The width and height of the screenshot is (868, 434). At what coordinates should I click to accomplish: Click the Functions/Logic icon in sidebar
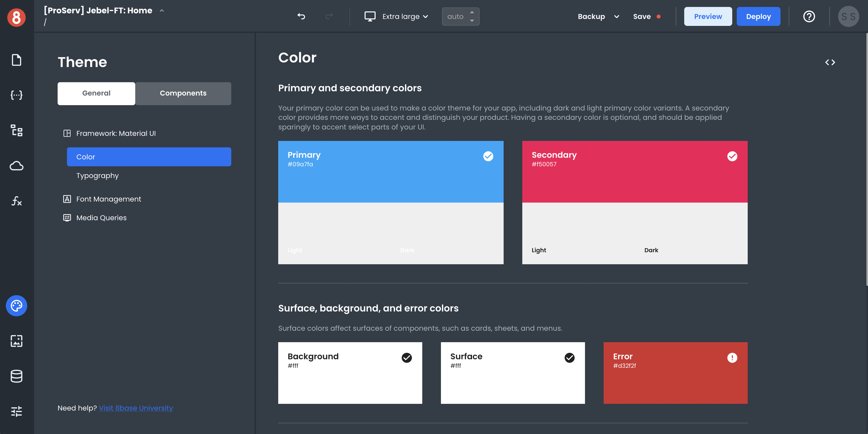tap(16, 201)
